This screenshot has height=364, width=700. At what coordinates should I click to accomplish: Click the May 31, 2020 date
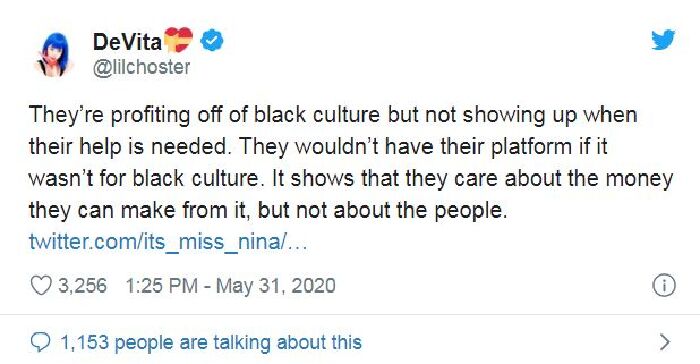275,286
